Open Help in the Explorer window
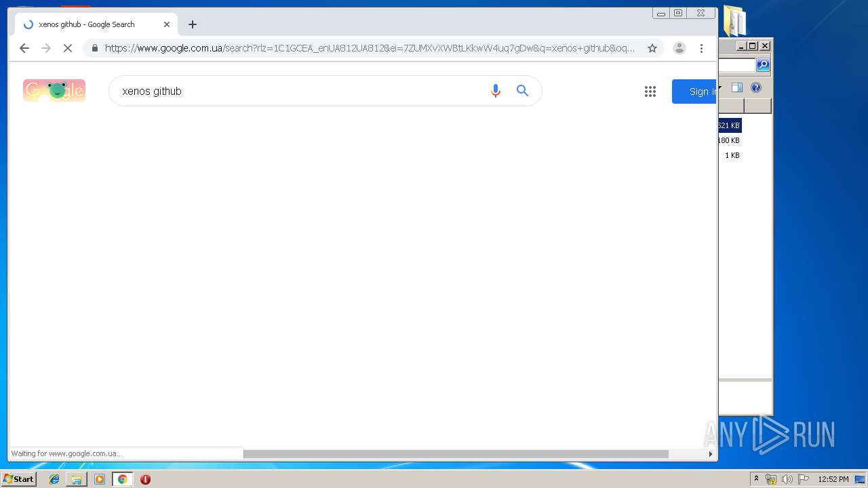This screenshot has width=868, height=488. pyautogui.click(x=756, y=87)
